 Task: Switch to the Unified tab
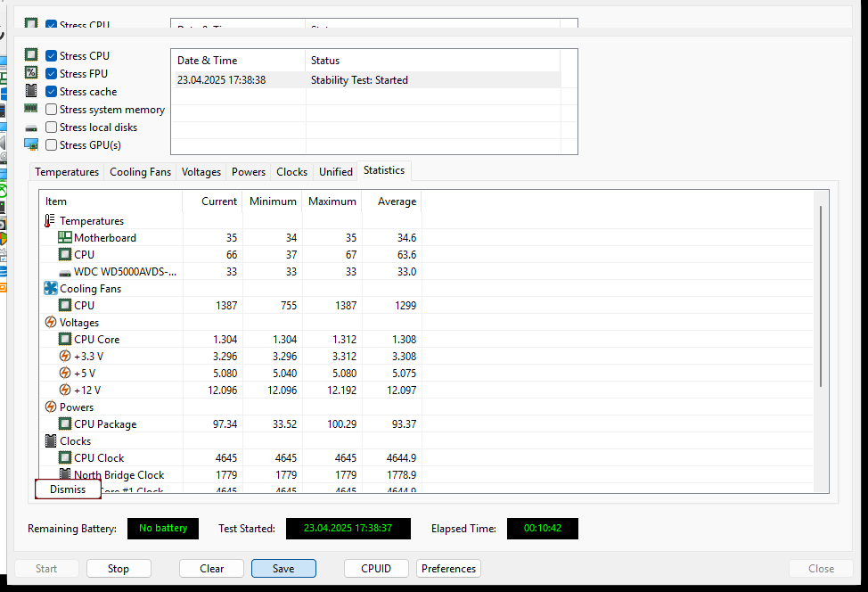point(335,172)
